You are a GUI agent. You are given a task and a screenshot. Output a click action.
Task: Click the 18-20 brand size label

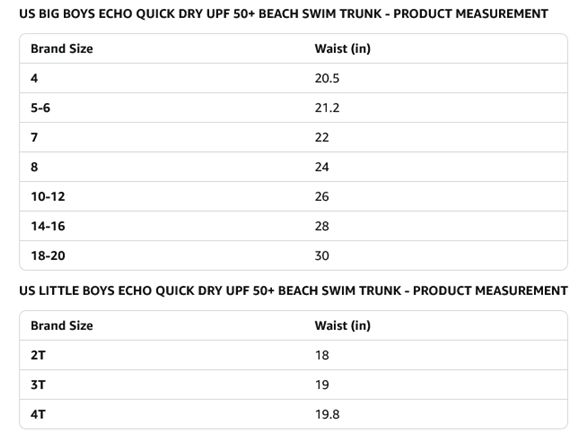coord(48,256)
